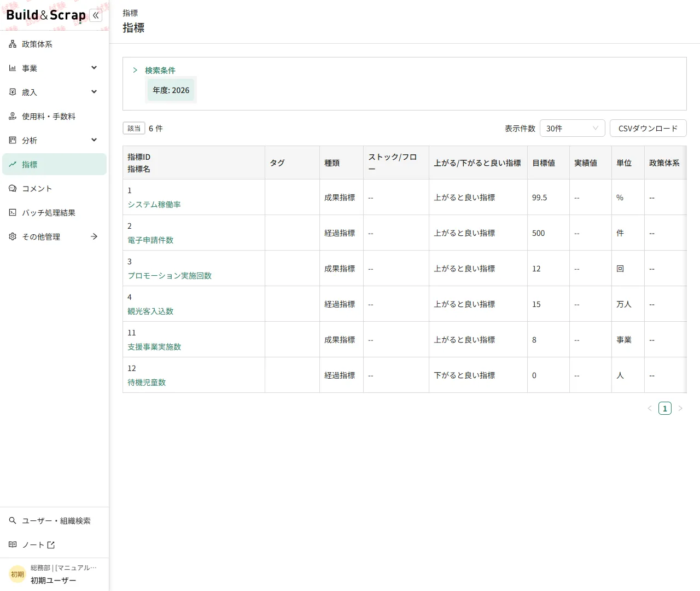Image resolution: width=700 pixels, height=591 pixels.
Task: Click the external link icon beside ノート
Action: pos(51,544)
